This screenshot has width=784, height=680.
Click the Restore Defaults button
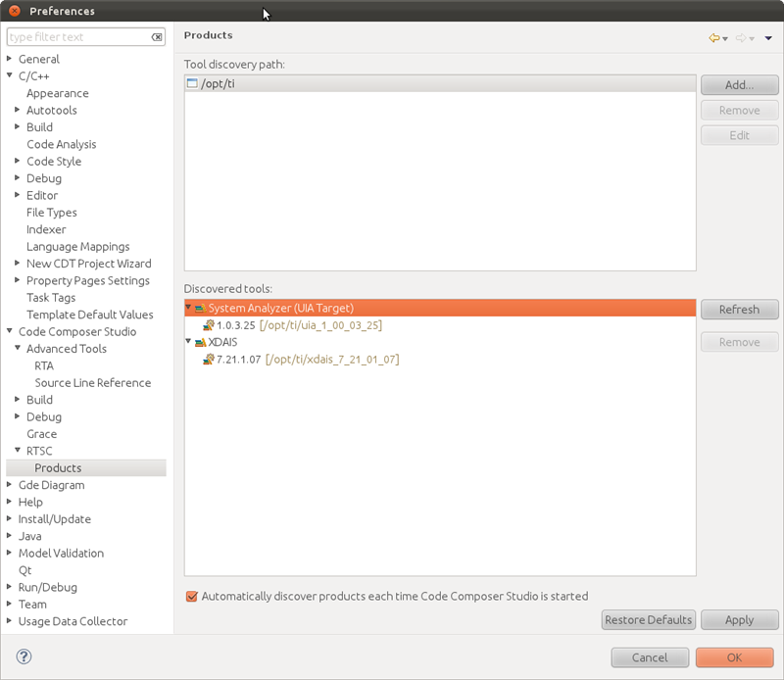pos(649,620)
